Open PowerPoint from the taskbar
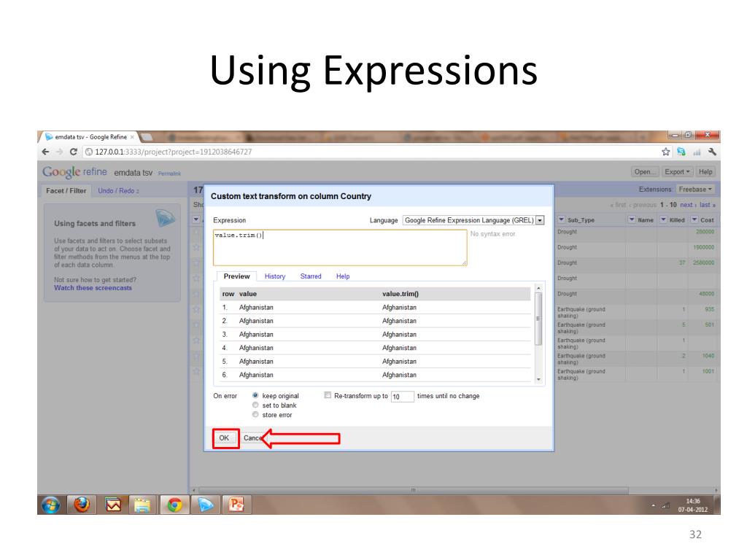 (x=236, y=505)
